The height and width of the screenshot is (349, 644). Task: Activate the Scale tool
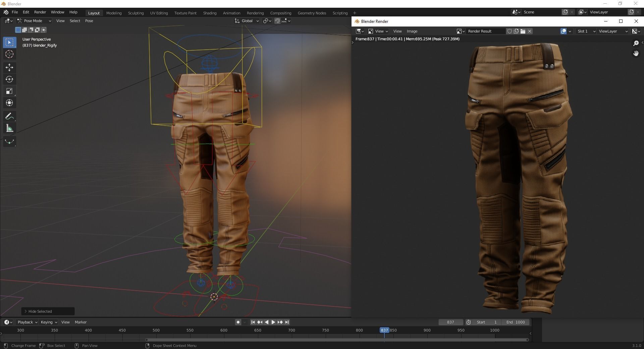(x=9, y=91)
